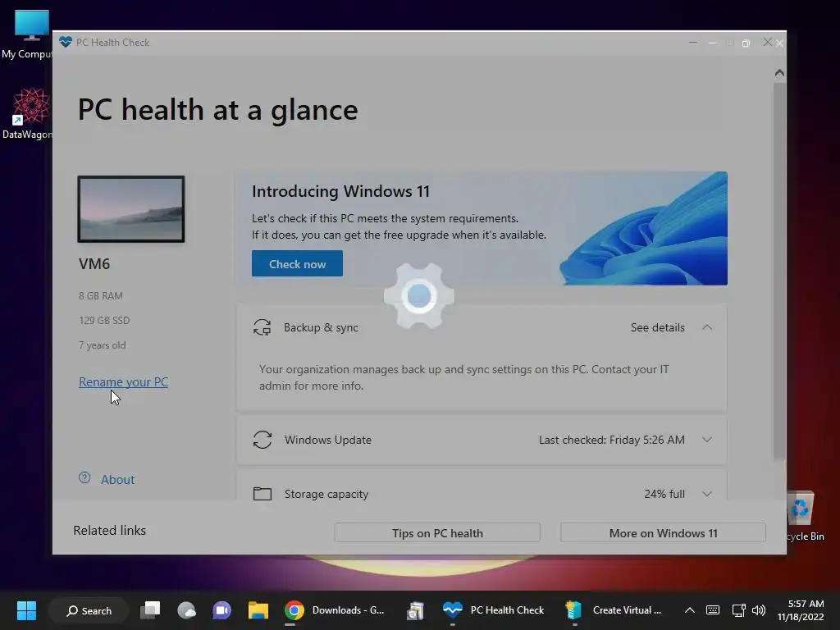Open the clock showing 5:57 AM
Image resolution: width=840 pixels, height=630 pixels.
click(x=801, y=610)
